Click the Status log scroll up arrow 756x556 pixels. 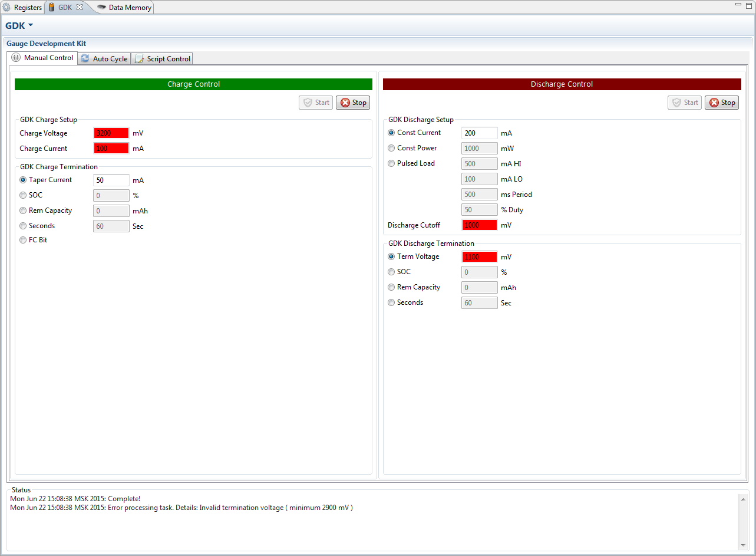(743, 499)
